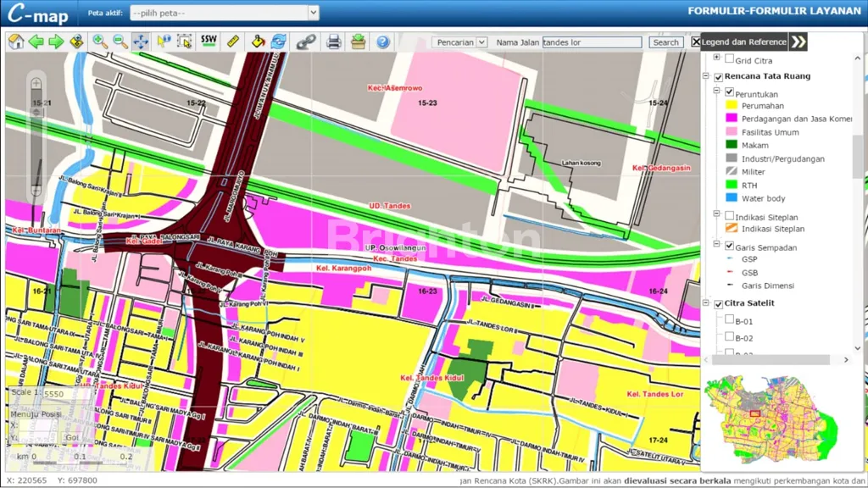Image resolution: width=868 pixels, height=488 pixels.
Task: Collapse the Citra Satelit tree node
Action: click(706, 304)
